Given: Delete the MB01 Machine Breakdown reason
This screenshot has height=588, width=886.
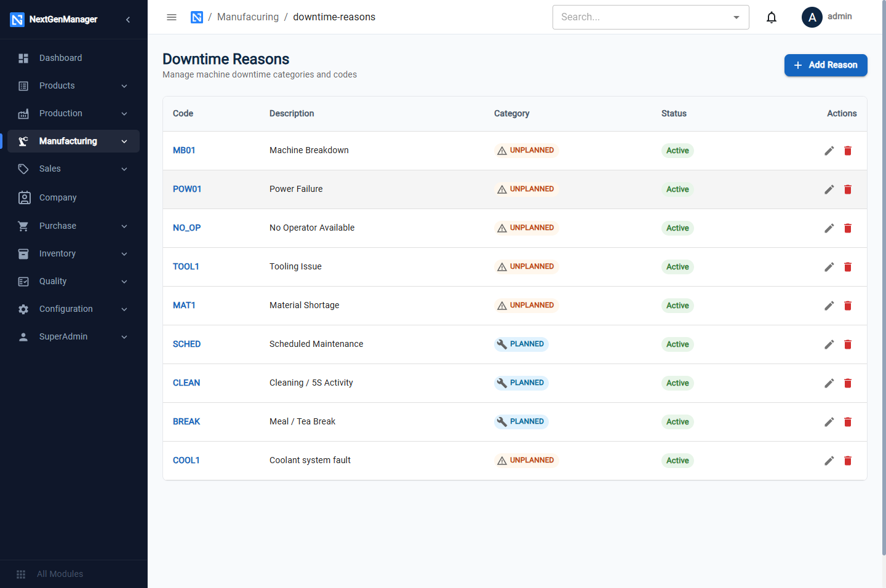Looking at the screenshot, I should pyautogui.click(x=848, y=151).
